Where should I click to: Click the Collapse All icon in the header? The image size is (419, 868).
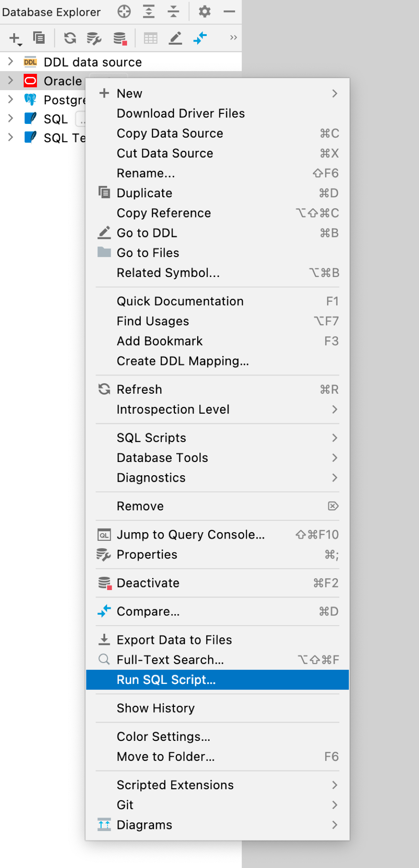174,11
